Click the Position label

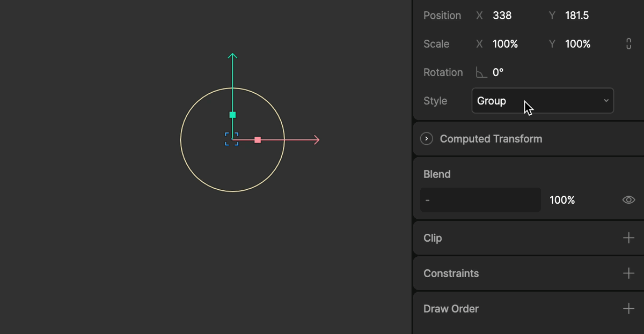click(x=442, y=16)
